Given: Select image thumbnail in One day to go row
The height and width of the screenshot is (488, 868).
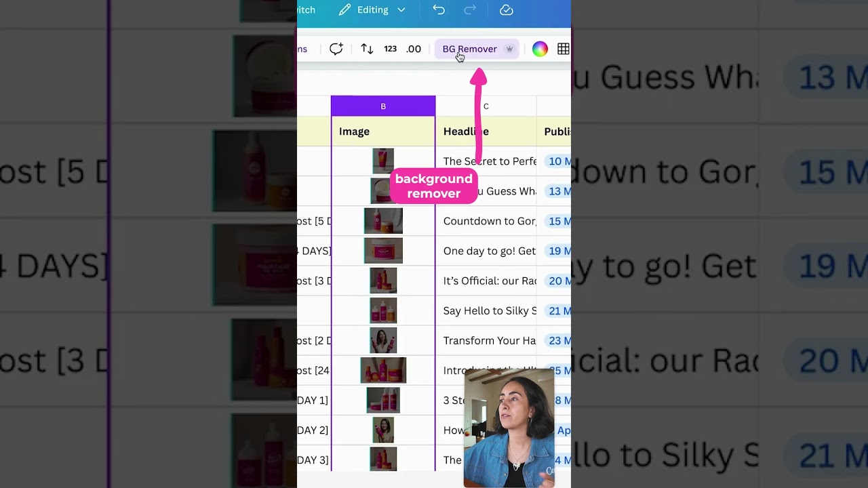Looking at the screenshot, I should click(383, 251).
